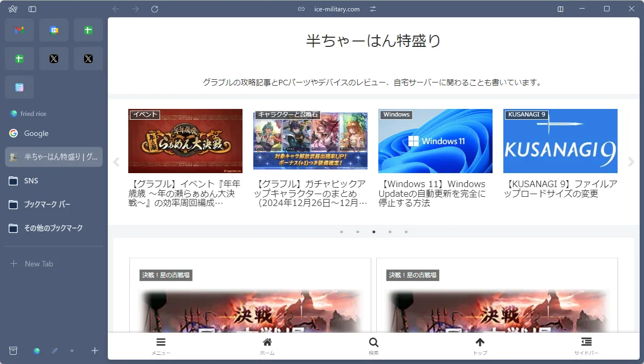Screen dimensions: 644x364
Task: Open X pinned tab below Calendar
Action: [54, 59]
